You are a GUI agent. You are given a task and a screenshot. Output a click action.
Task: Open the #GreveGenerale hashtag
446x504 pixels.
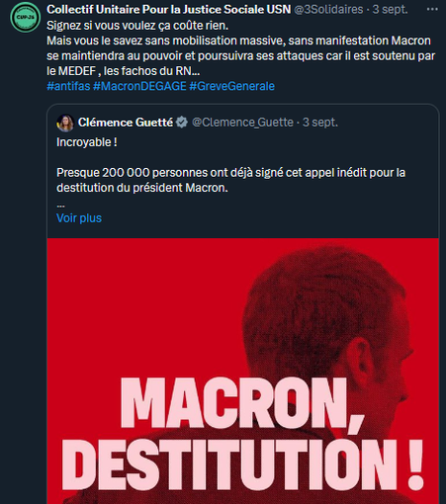pos(231,86)
